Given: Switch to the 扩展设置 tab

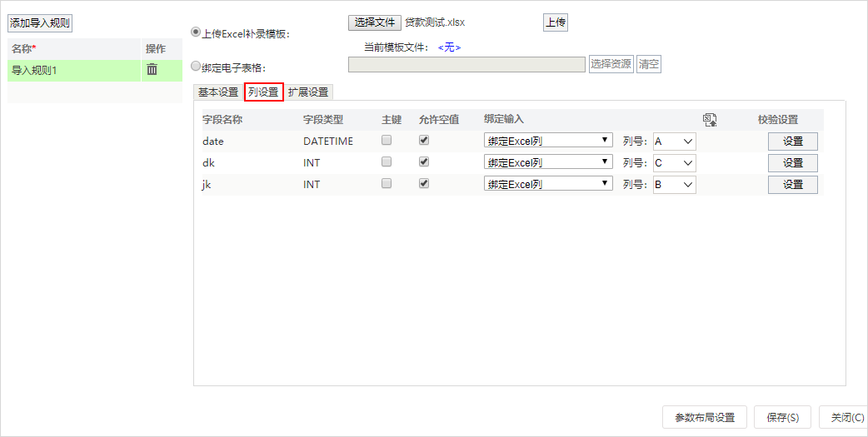Looking at the screenshot, I should pos(308,92).
